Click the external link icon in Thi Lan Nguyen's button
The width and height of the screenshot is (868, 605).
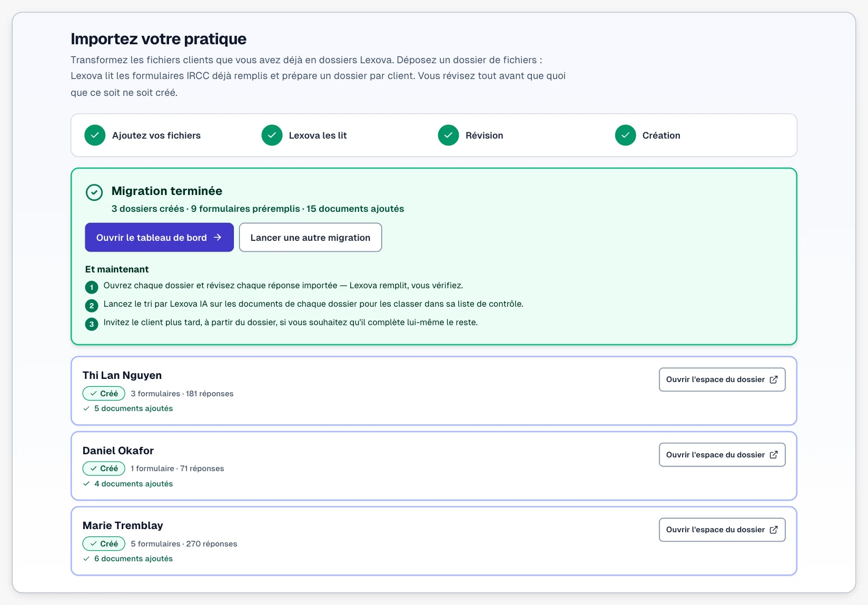coord(774,379)
